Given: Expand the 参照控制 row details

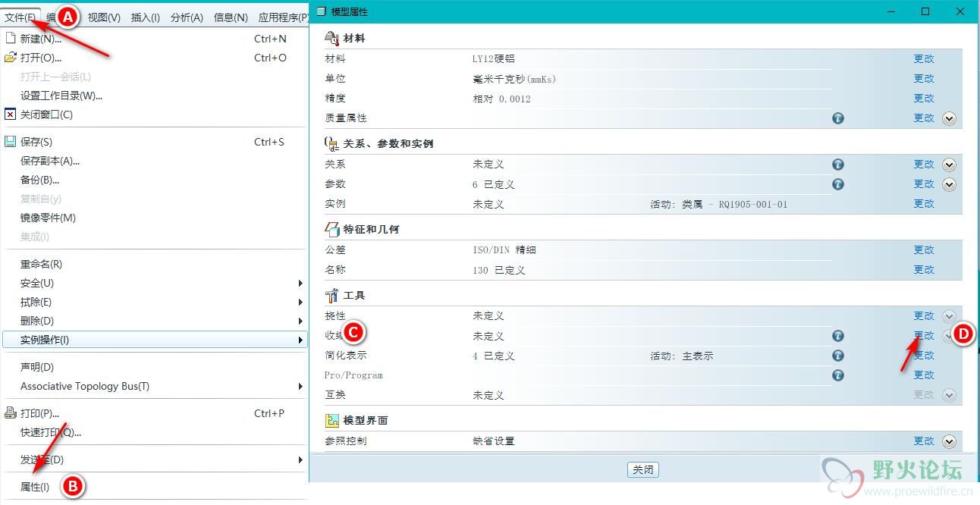Looking at the screenshot, I should [949, 441].
